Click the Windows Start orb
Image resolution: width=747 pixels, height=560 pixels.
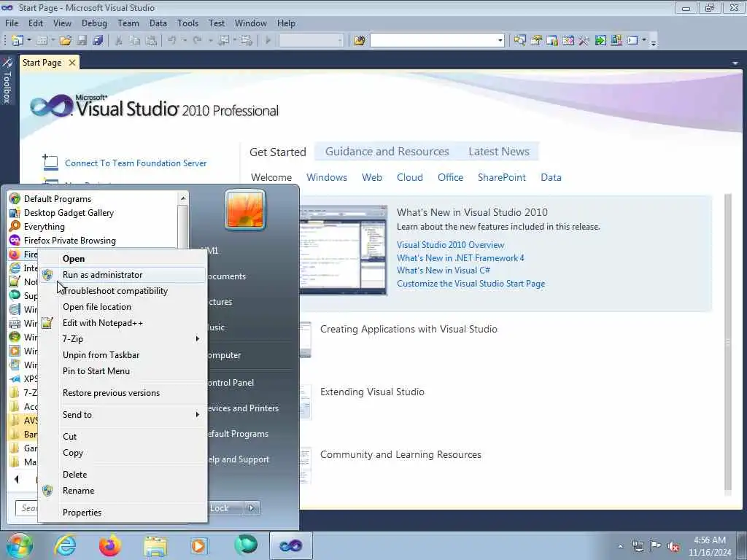[x=20, y=545]
